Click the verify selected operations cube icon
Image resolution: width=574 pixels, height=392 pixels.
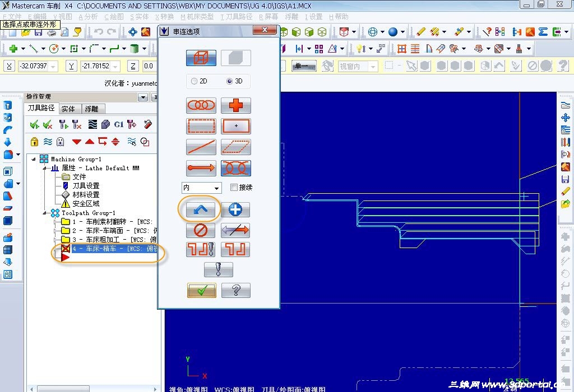[105, 125]
